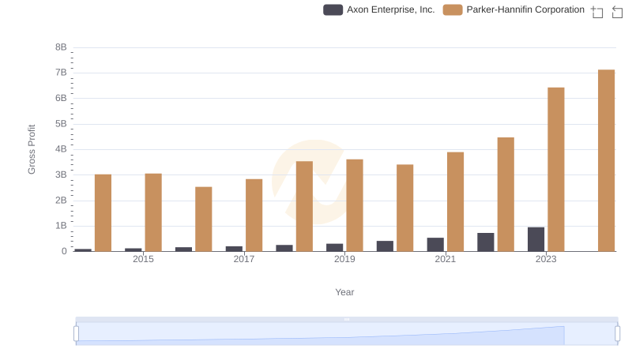This screenshot has width=632, height=364.
Task: Click the Gross Profit axis title
Action: click(32, 149)
